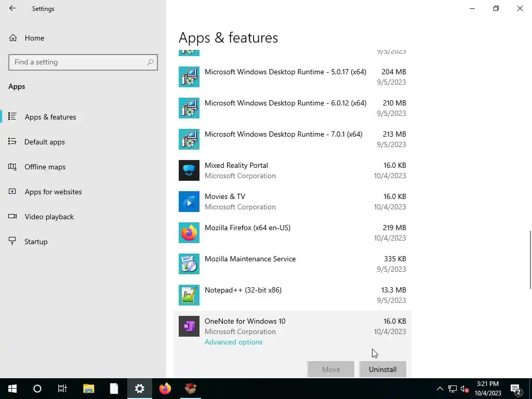Focus the Find a setting search box

point(83,62)
